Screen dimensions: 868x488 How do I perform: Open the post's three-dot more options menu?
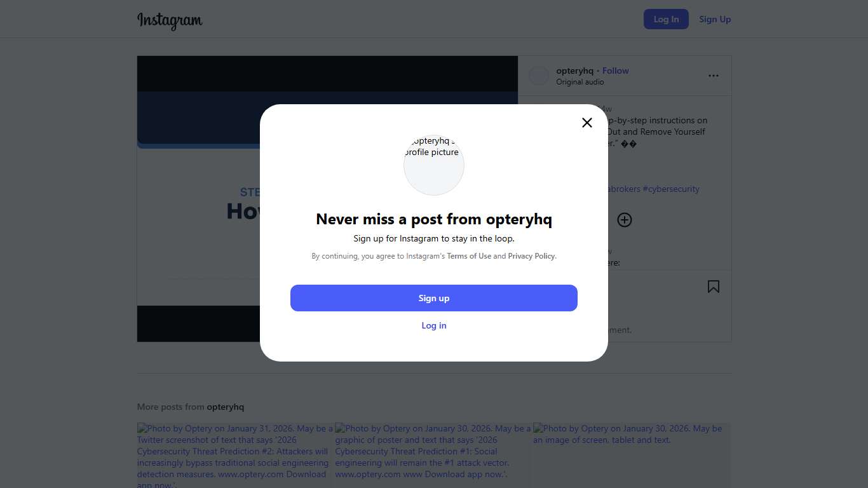(x=714, y=76)
